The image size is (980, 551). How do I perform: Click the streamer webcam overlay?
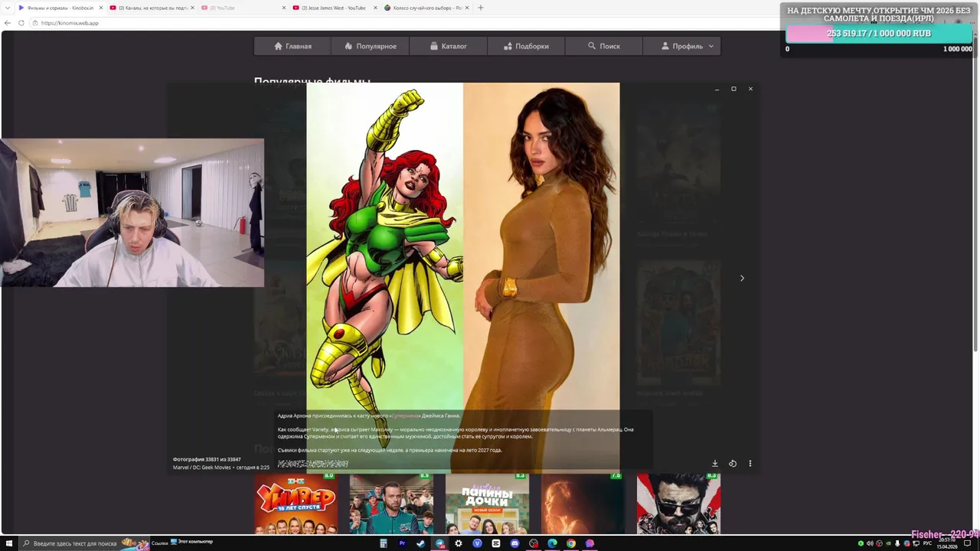[x=132, y=213]
